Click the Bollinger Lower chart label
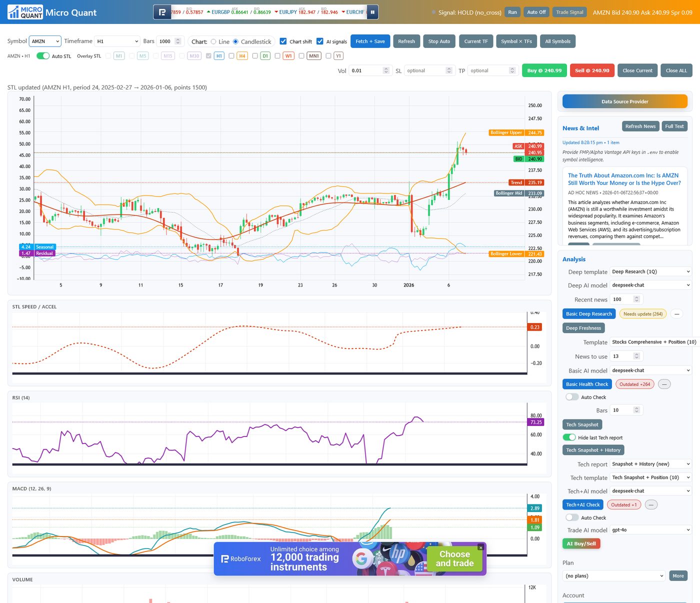 click(x=516, y=254)
